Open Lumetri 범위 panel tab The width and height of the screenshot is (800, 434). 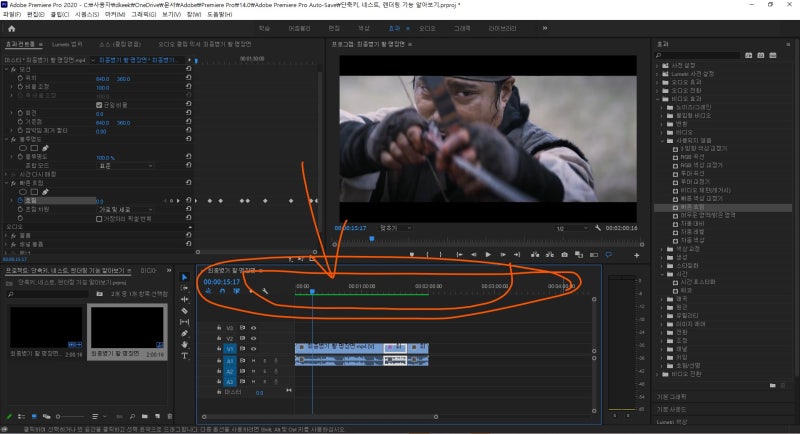tap(67, 44)
